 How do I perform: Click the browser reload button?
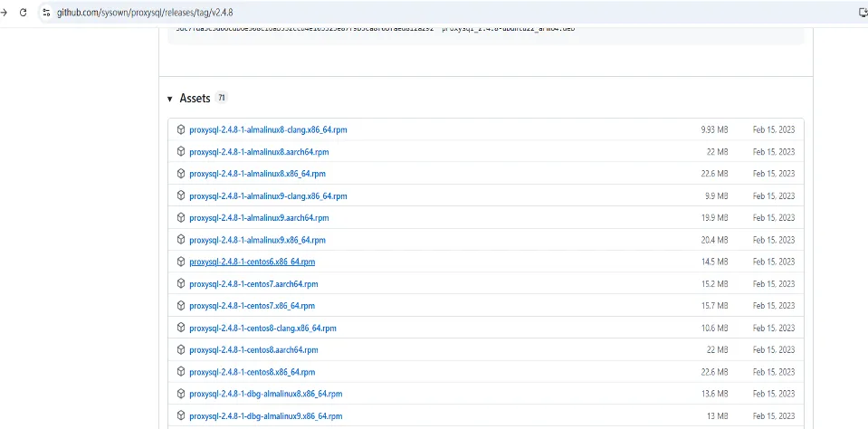(23, 12)
